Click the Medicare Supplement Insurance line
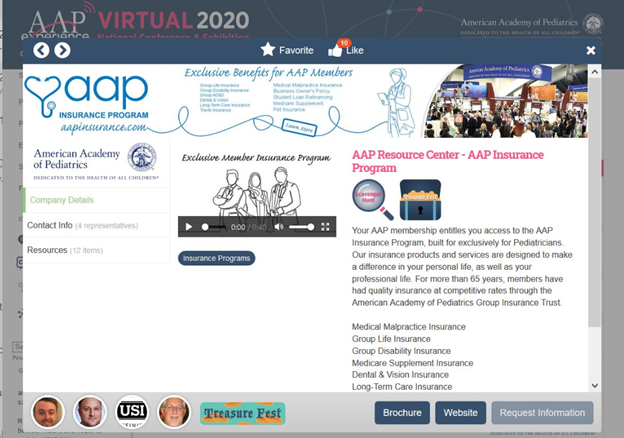 pyautogui.click(x=412, y=363)
